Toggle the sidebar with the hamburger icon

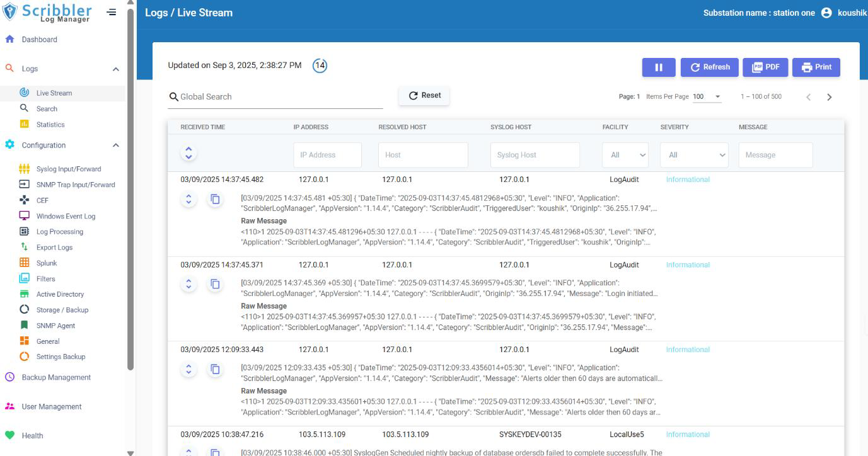(x=112, y=11)
